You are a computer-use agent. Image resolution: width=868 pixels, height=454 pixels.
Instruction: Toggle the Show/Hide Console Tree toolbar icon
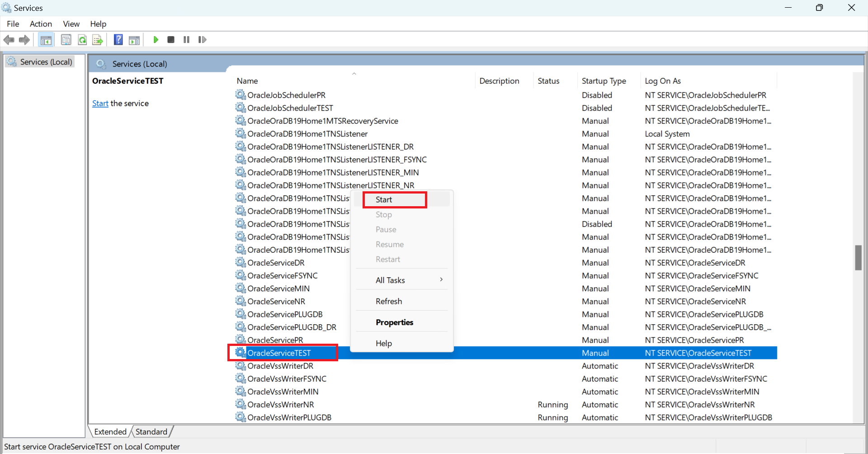click(46, 40)
